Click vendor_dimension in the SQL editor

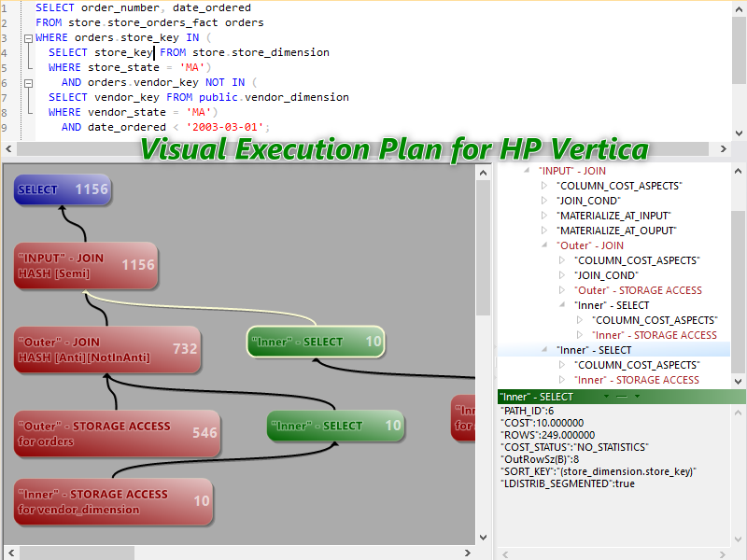click(297, 97)
